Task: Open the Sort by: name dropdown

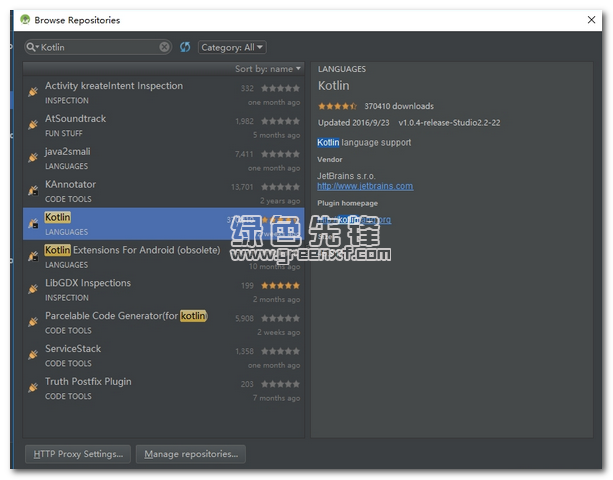Action: click(268, 69)
